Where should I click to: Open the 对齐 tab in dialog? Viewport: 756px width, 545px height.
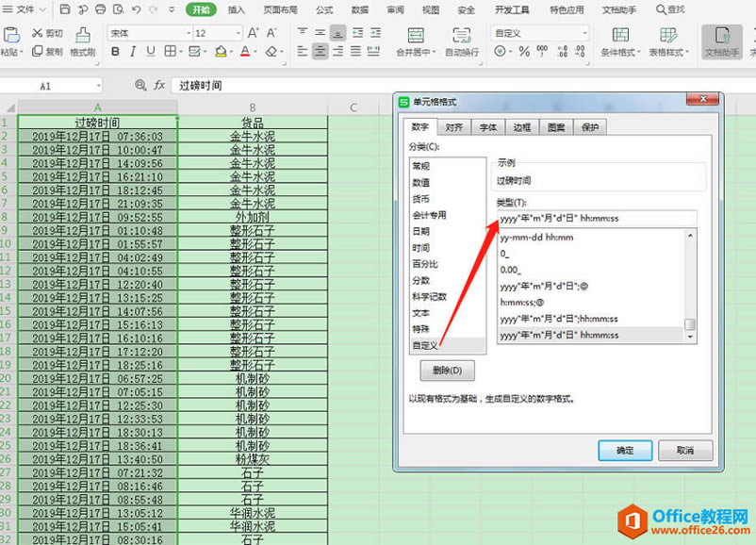(453, 127)
